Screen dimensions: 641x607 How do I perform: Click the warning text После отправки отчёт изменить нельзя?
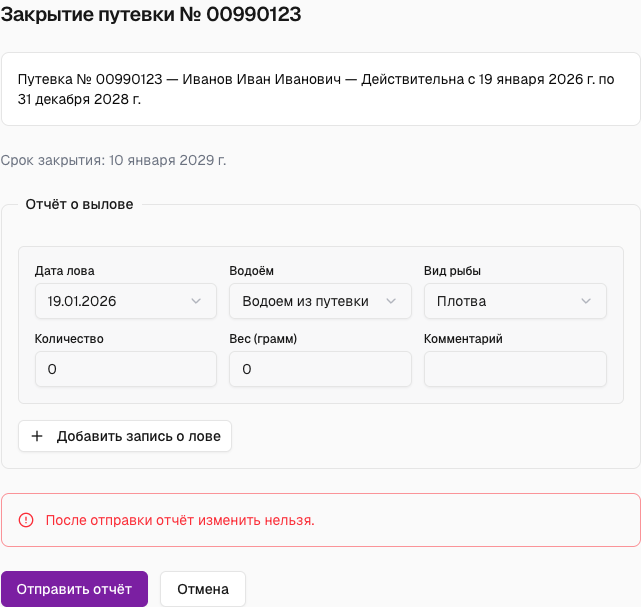(180, 520)
